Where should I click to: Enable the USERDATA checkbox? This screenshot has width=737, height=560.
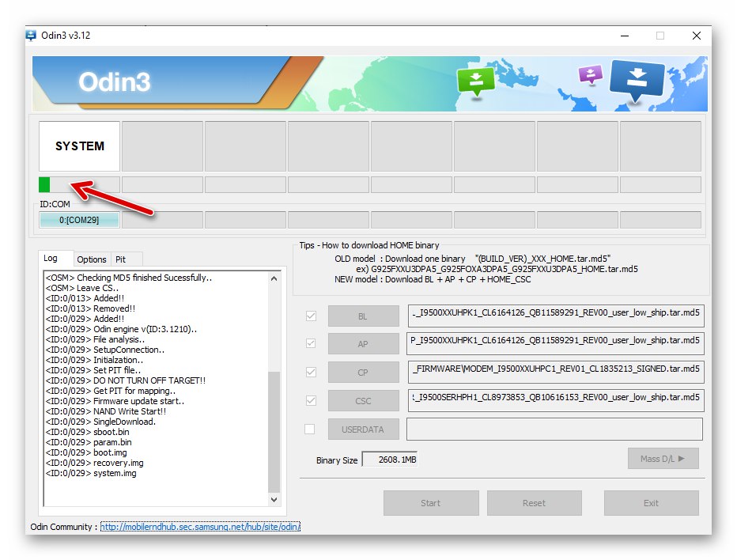pyautogui.click(x=309, y=429)
